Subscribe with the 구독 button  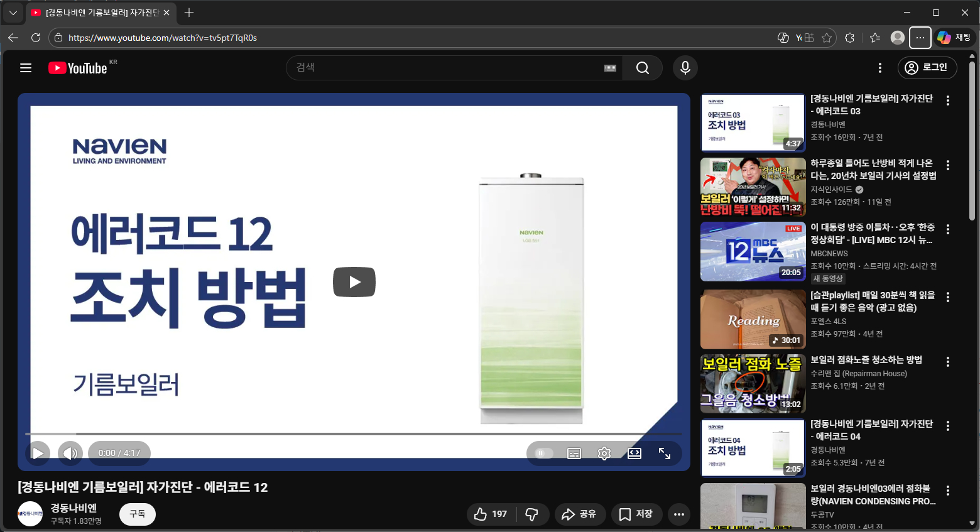click(138, 514)
